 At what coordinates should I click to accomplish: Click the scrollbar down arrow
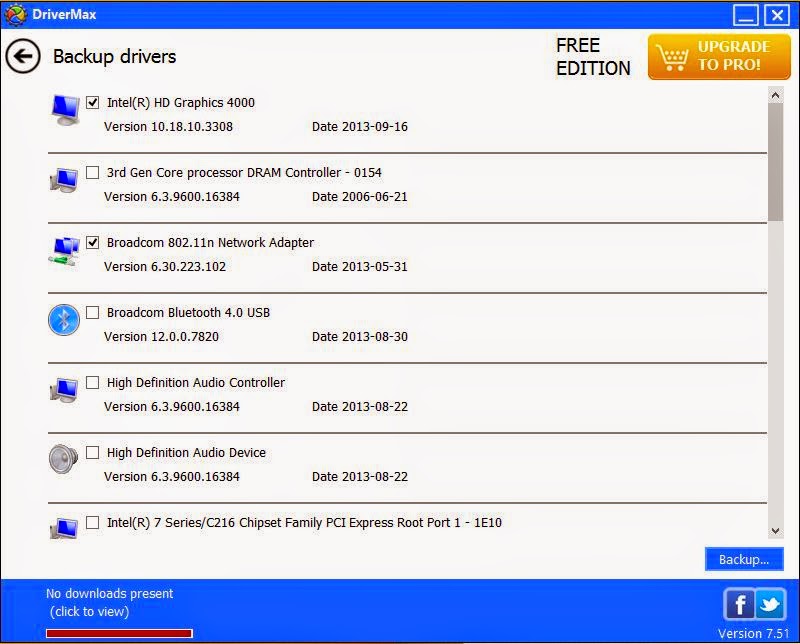tap(776, 531)
